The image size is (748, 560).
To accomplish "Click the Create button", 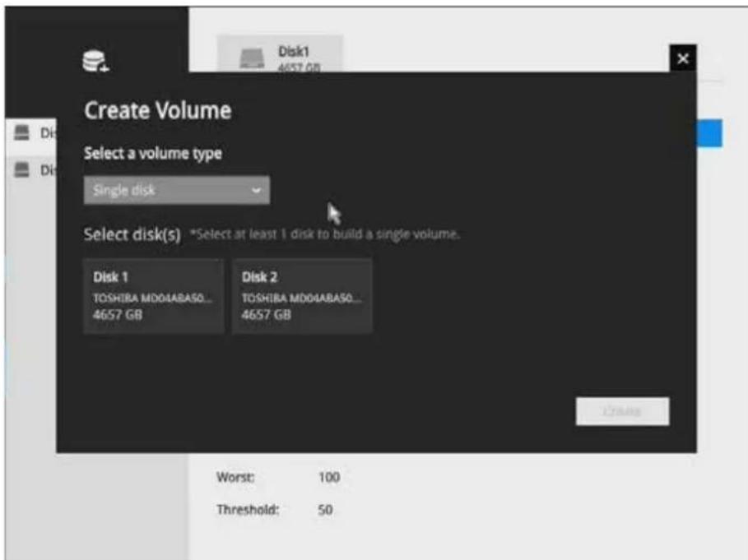I will 622,411.
